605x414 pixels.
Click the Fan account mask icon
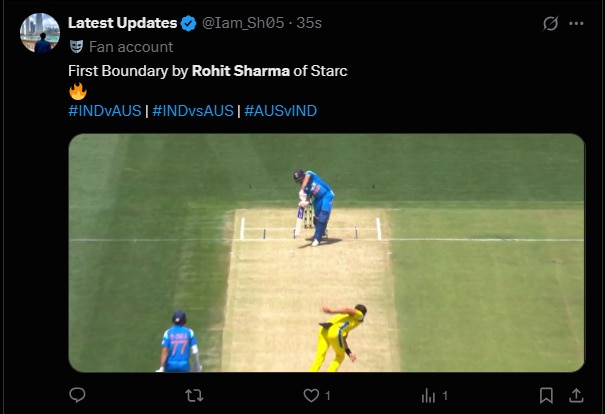tap(76, 46)
